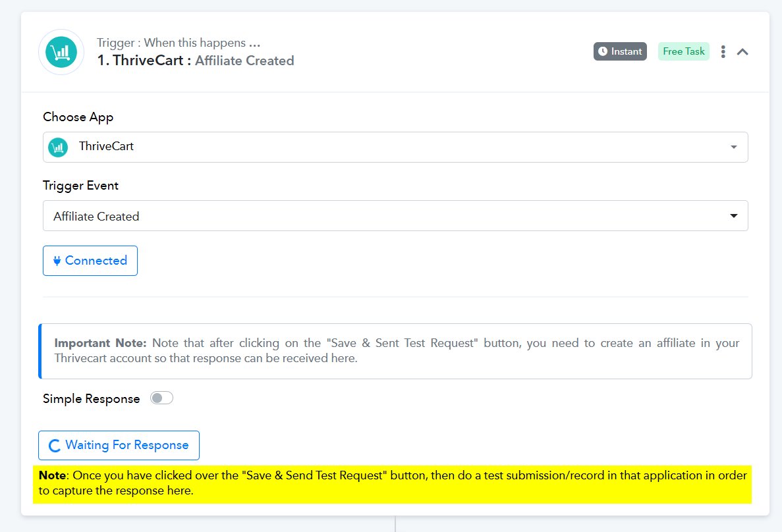Collapse the trigger step with the chevron
This screenshot has width=782, height=532.
tap(742, 52)
